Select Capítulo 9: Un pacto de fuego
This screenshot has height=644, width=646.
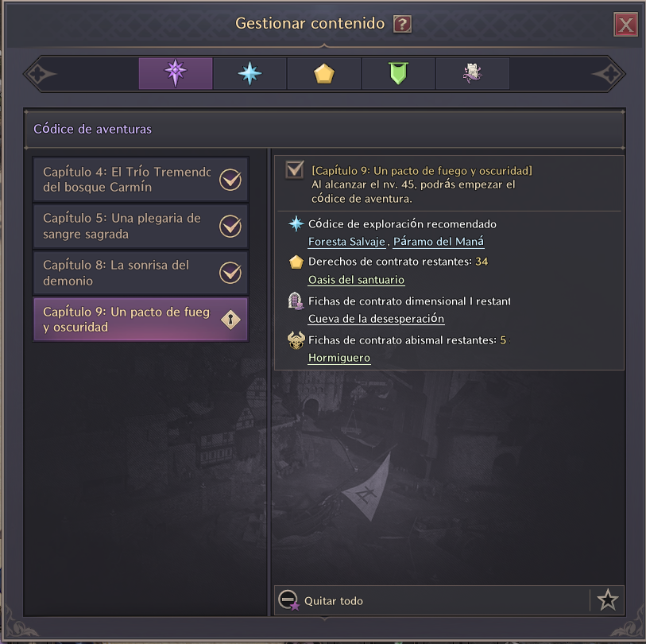(x=141, y=319)
